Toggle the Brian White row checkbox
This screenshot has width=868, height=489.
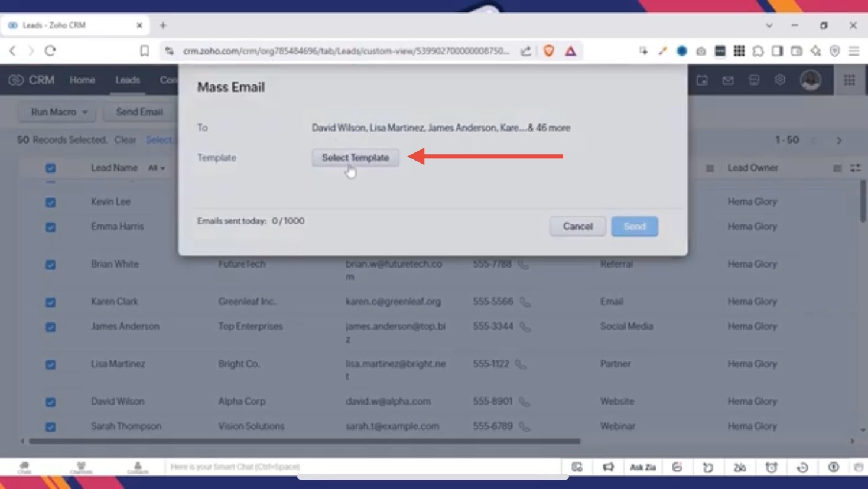[x=51, y=265]
